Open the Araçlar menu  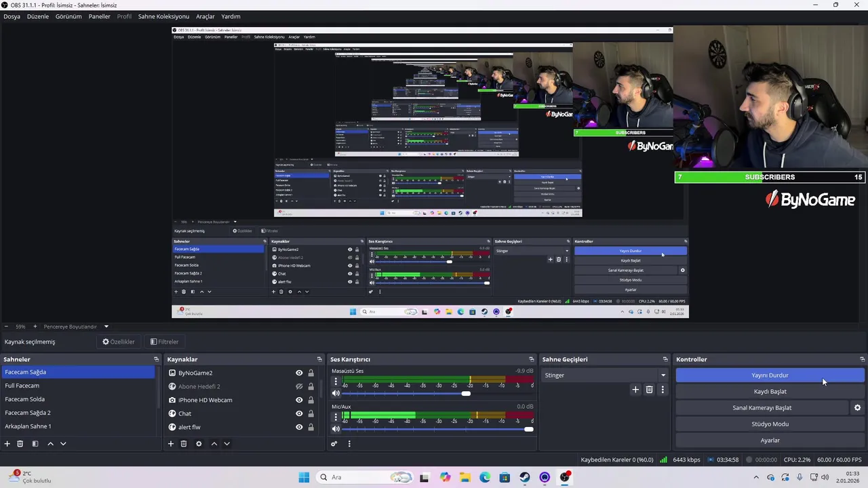(205, 16)
